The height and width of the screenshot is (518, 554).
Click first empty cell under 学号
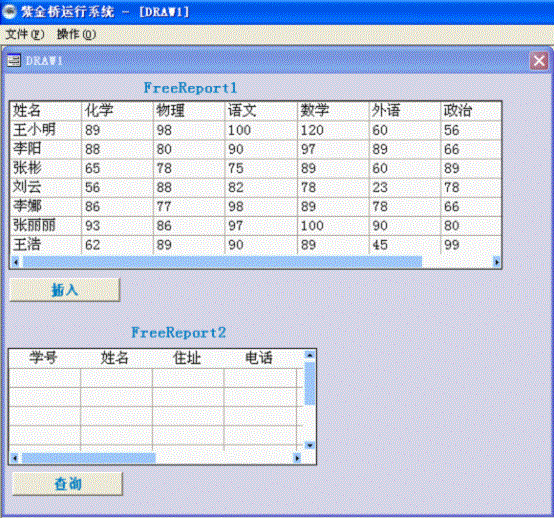(45, 377)
